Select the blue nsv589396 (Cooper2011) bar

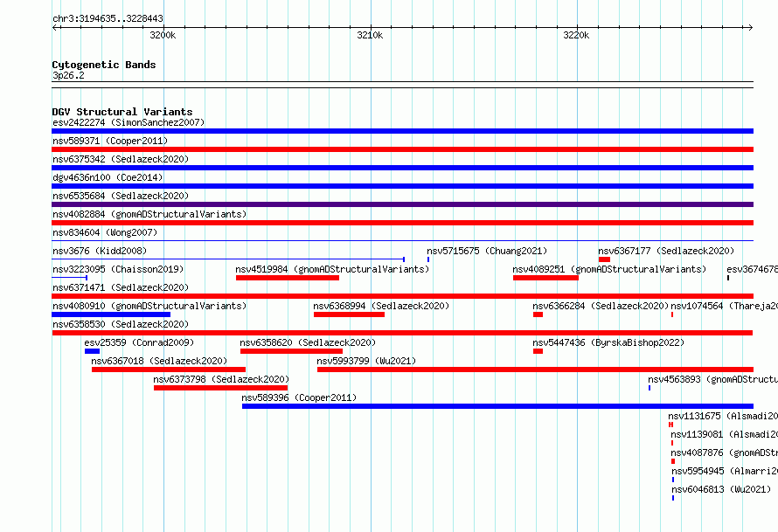[497, 406]
